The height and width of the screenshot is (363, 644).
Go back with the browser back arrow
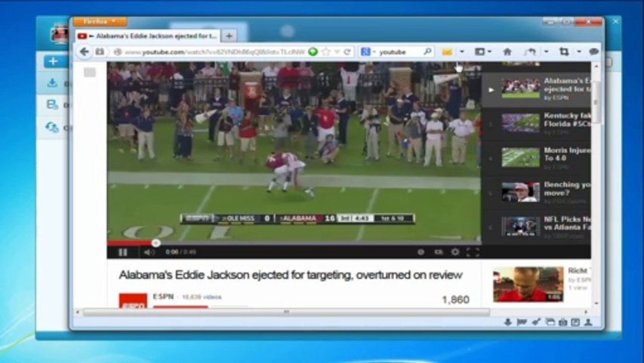84,51
